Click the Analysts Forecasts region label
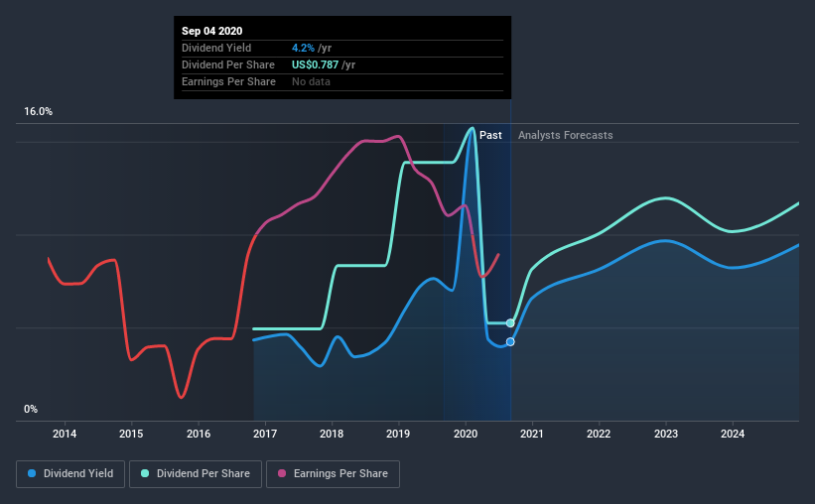The height and width of the screenshot is (504, 815). coord(566,135)
